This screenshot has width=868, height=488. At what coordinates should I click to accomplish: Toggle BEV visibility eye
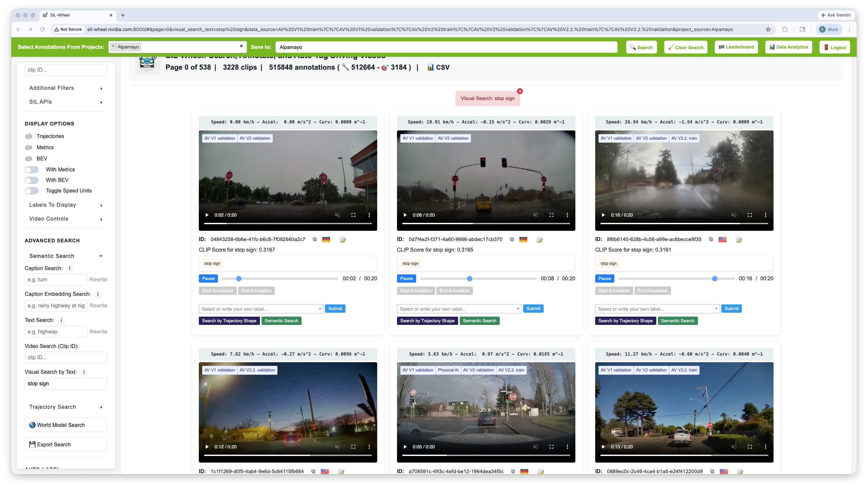click(29, 158)
